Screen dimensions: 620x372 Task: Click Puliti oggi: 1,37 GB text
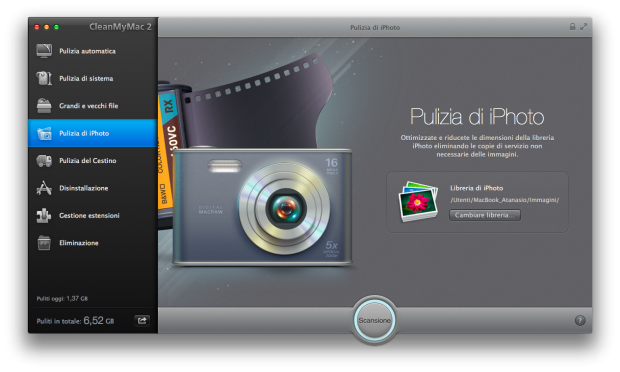[62, 298]
